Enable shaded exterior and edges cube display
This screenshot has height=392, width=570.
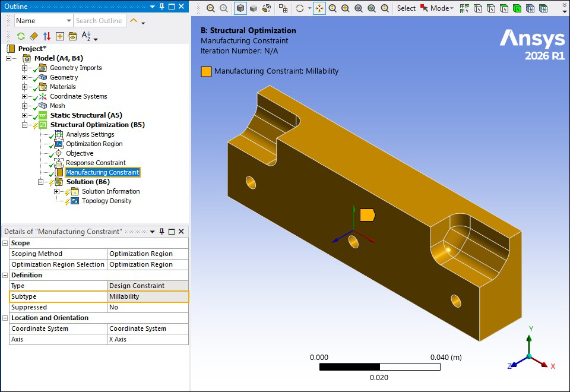coord(240,8)
